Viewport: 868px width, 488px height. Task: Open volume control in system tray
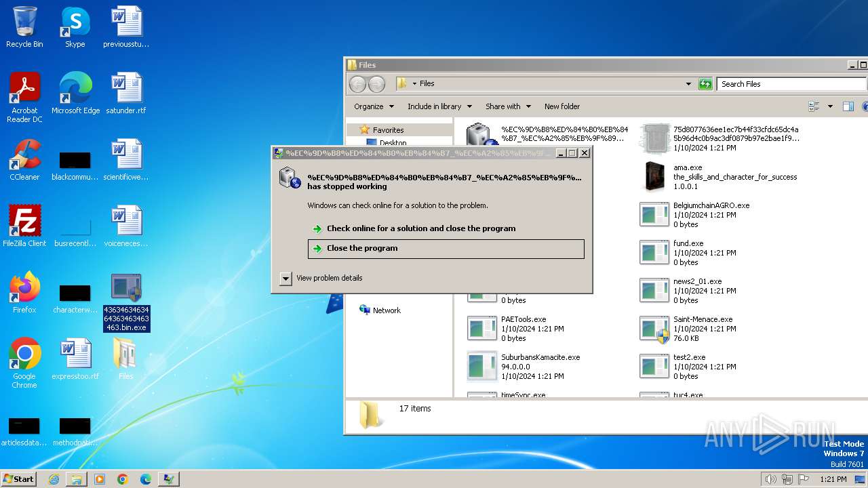pos(770,479)
